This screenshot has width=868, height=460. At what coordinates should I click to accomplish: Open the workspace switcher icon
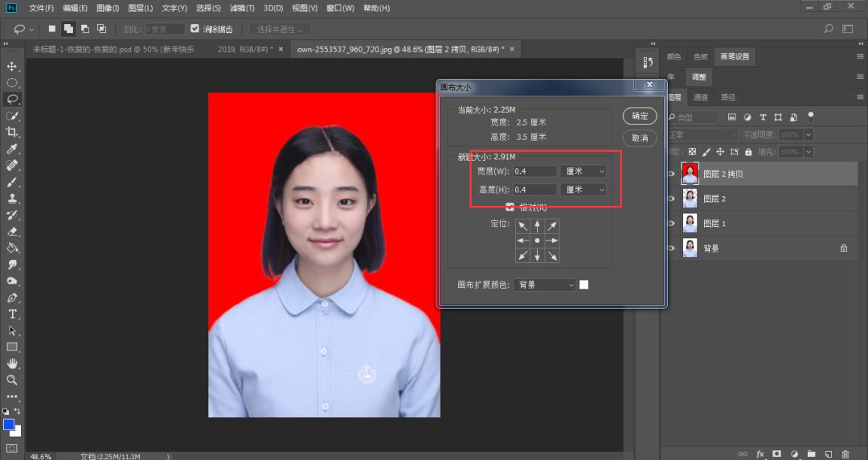[x=848, y=29]
